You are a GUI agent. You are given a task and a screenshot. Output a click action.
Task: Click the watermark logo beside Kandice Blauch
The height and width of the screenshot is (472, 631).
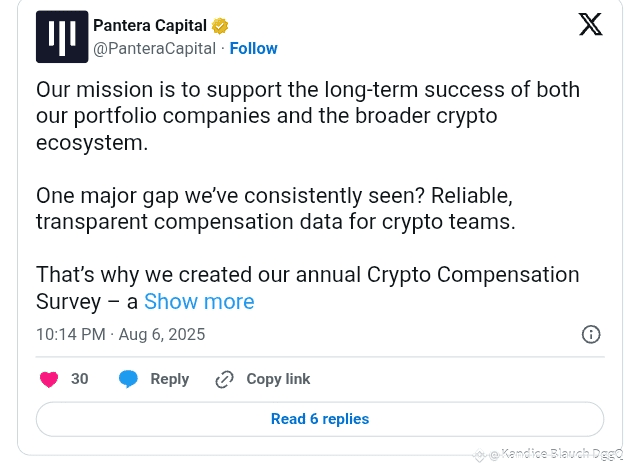point(479,455)
